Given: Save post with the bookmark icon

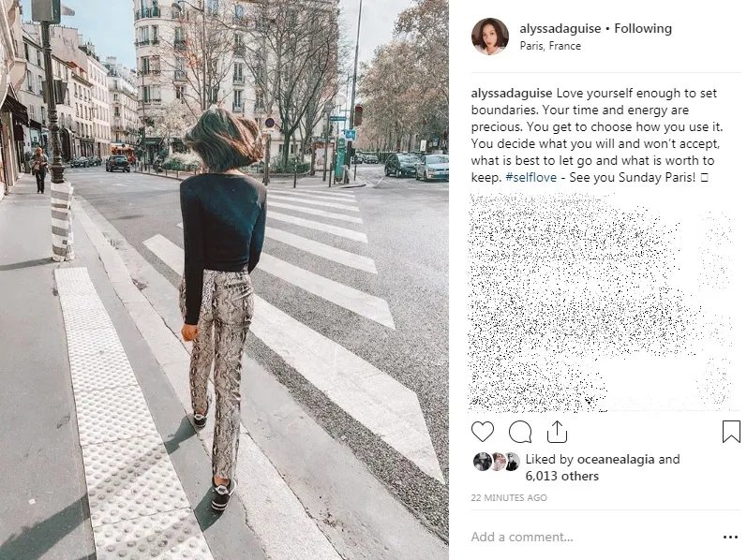Looking at the screenshot, I should tap(731, 432).
